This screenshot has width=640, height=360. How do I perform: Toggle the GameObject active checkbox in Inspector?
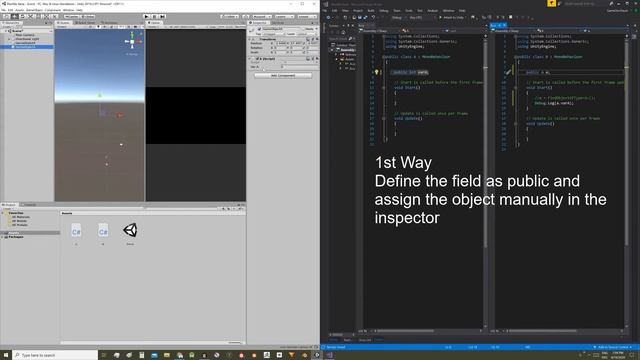[x=259, y=29]
